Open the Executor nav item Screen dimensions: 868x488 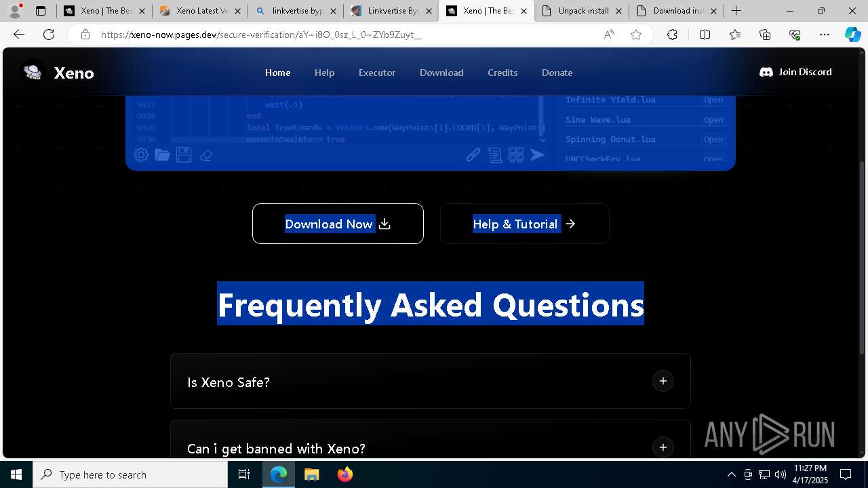(x=377, y=73)
